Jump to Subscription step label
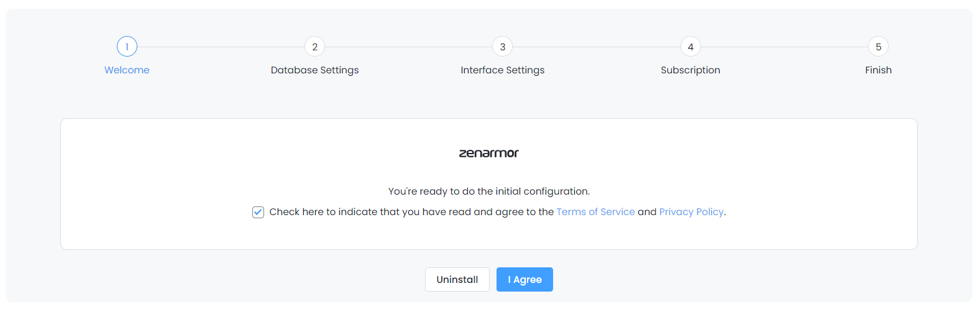The width and height of the screenshot is (980, 309). point(690,70)
